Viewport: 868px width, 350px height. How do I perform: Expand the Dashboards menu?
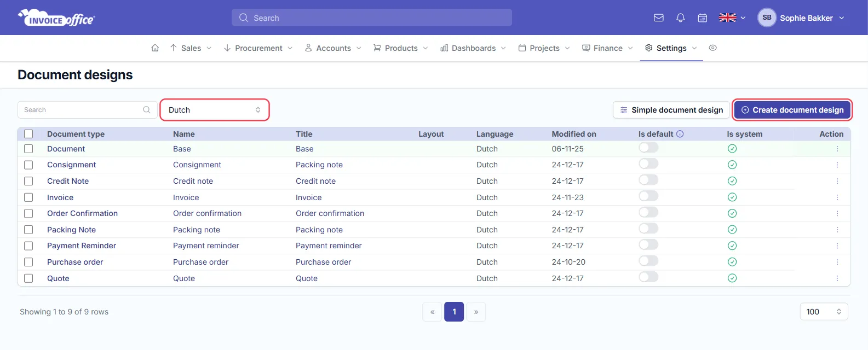[473, 48]
